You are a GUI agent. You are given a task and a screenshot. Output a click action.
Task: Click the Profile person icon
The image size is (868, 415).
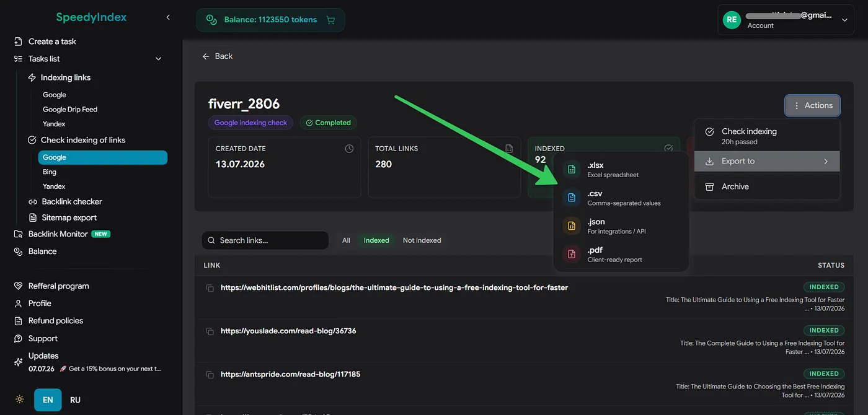[x=18, y=304]
